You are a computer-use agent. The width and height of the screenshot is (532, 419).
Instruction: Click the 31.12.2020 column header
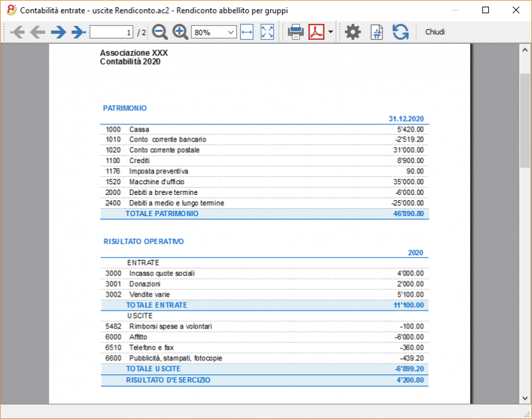406,119
